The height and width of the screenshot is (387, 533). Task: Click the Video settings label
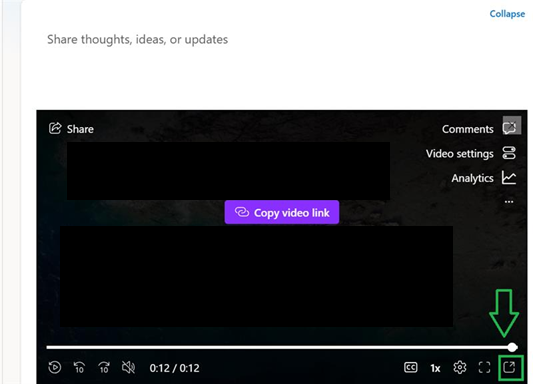point(460,154)
